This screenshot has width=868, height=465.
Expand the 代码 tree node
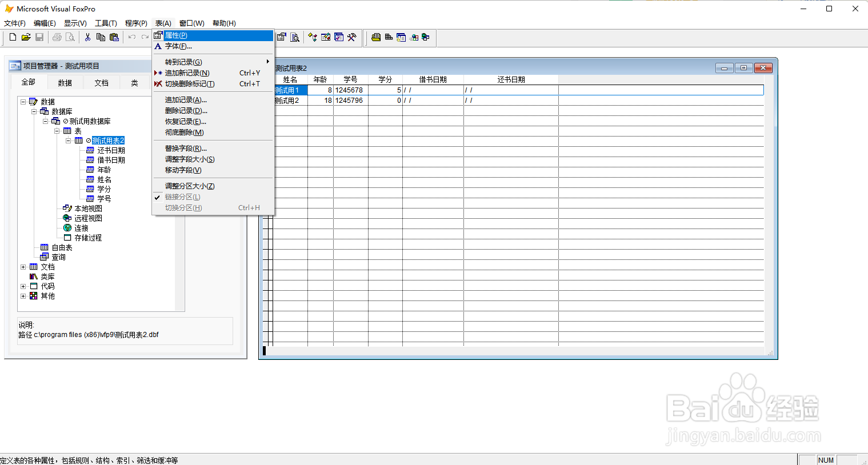pos(23,286)
